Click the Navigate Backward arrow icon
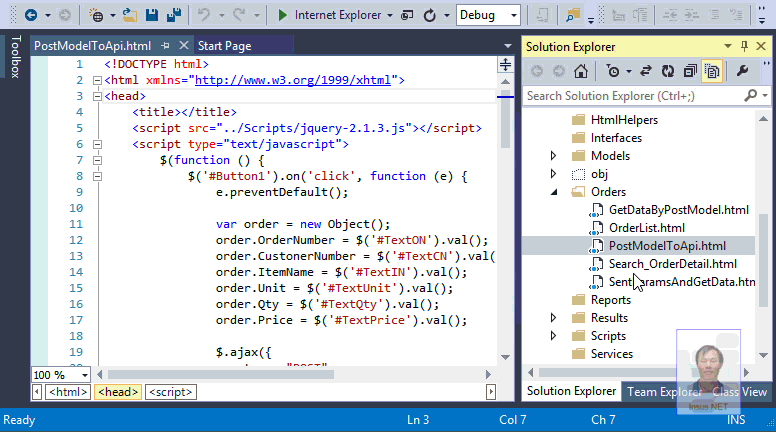The image size is (776, 432). pyautogui.click(x=31, y=15)
